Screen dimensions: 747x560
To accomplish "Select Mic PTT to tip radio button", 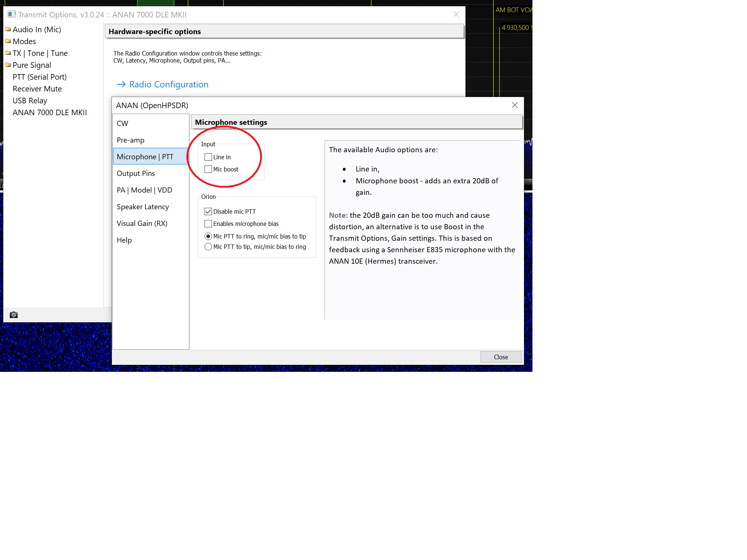I will [208, 247].
